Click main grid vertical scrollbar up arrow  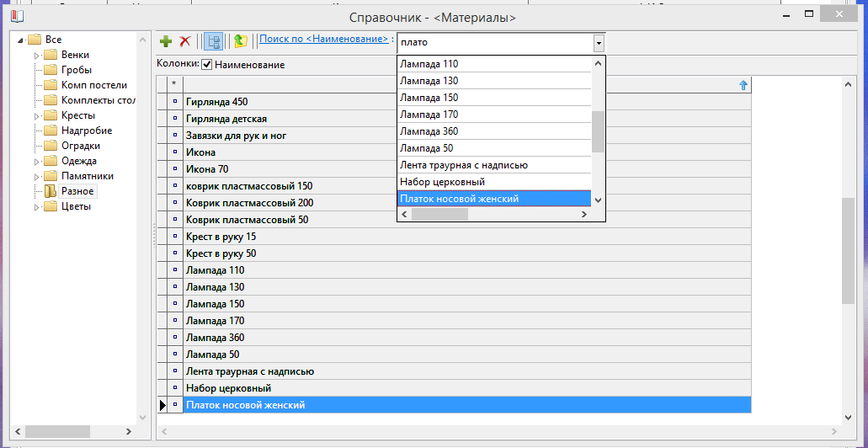pyautogui.click(x=848, y=84)
